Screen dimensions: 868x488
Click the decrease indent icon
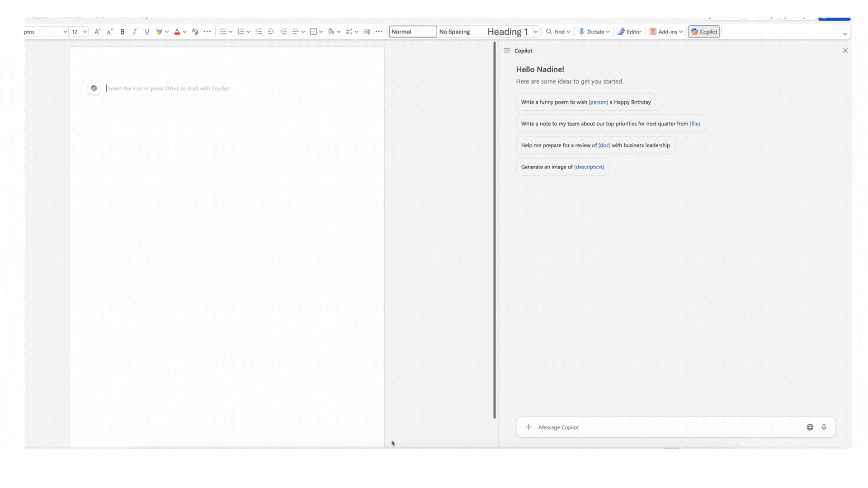[x=271, y=32]
